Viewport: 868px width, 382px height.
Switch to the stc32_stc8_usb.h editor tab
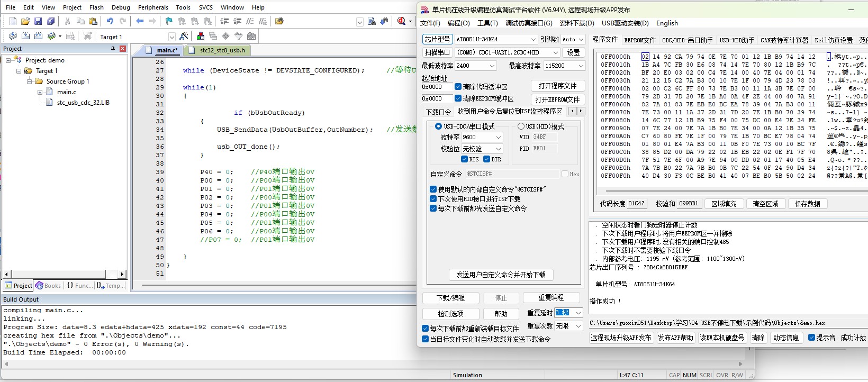coord(218,50)
